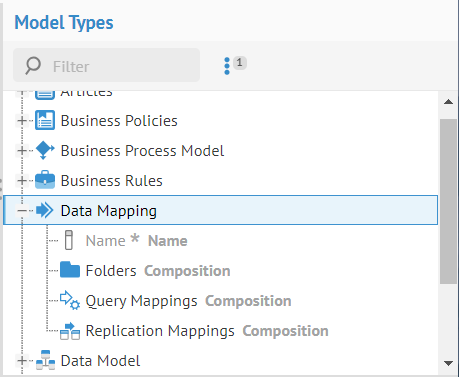Viewport: 459px width, 377px height.
Task: Click the Business Process Model diamond icon
Action: click(45, 150)
